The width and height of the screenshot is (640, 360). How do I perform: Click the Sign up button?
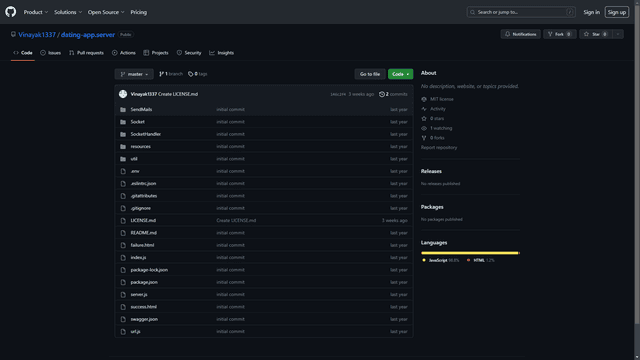[617, 12]
